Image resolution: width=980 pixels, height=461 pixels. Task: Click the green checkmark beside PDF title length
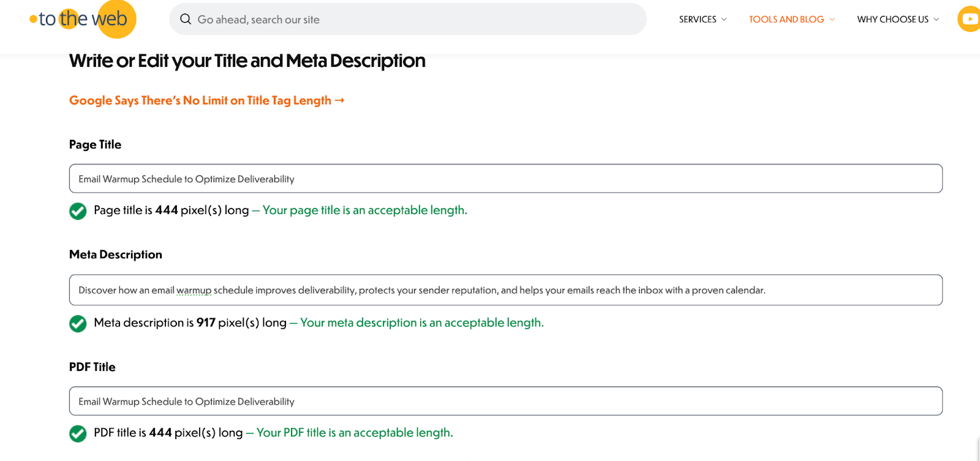pos(78,433)
